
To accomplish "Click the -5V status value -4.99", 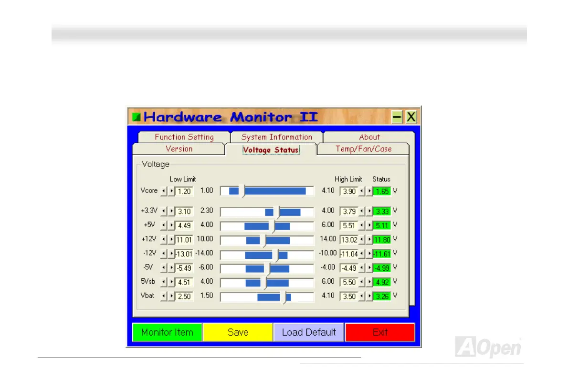I will point(382,268).
